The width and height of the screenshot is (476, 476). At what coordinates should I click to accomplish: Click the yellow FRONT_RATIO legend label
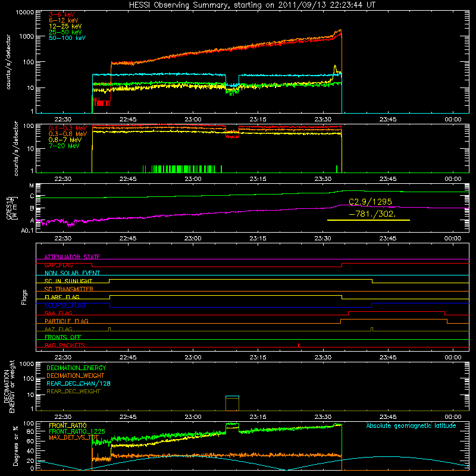tap(68, 425)
